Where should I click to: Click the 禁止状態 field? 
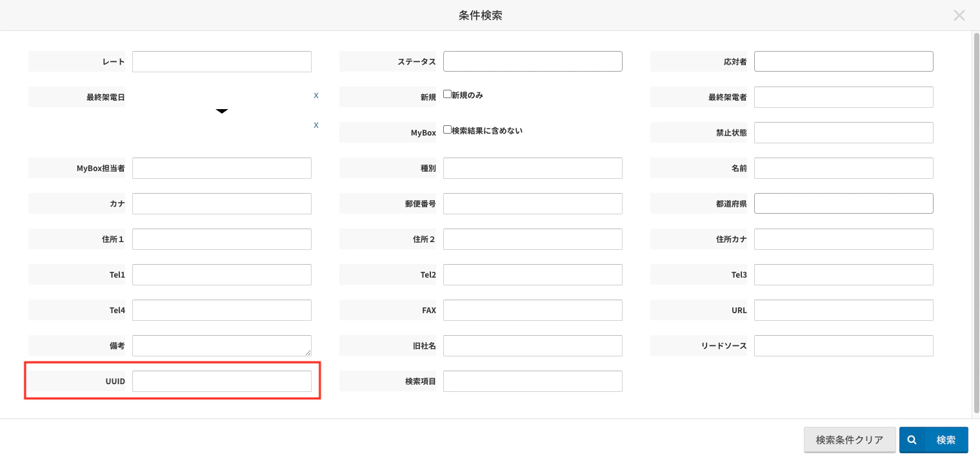[x=844, y=132]
